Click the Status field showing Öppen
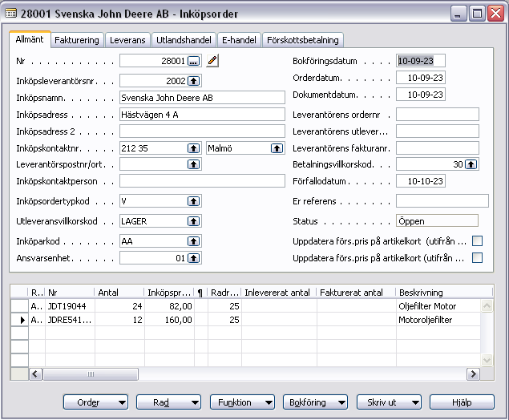The width and height of the screenshot is (509, 420). click(438, 220)
